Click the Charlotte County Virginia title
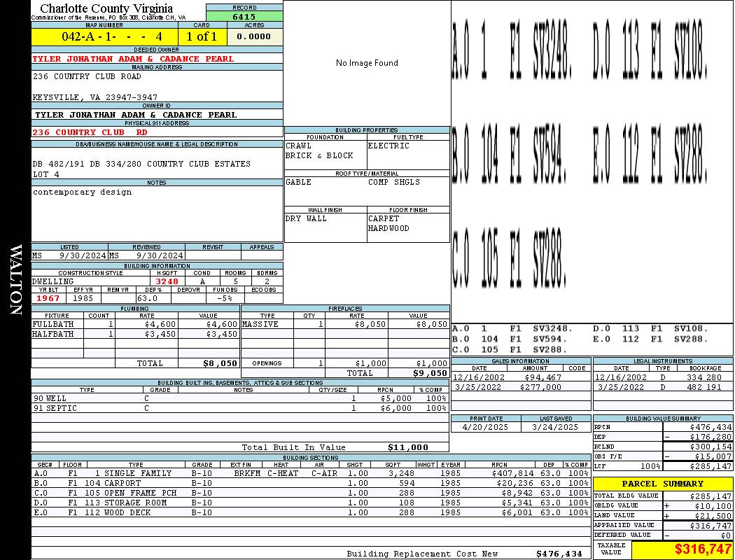 [x=106, y=8]
